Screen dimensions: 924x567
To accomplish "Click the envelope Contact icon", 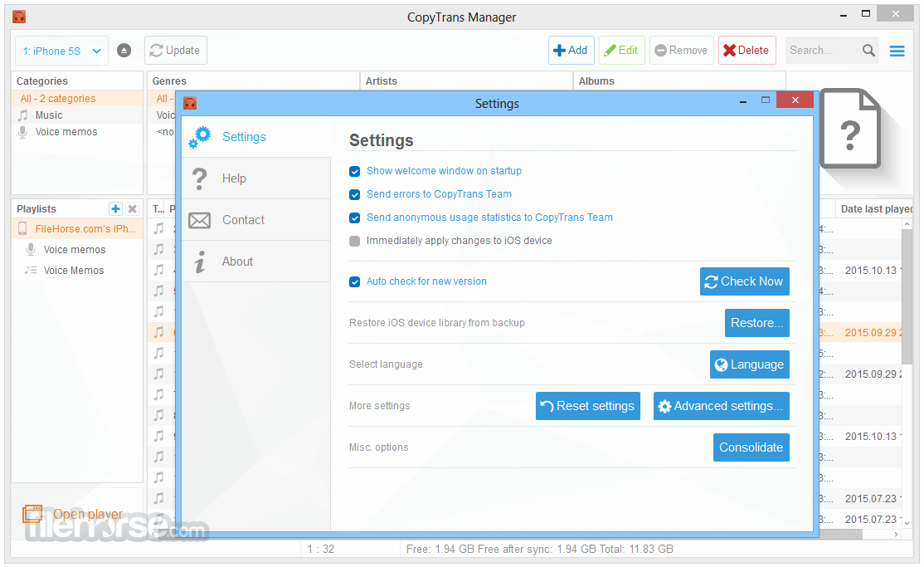I will pyautogui.click(x=199, y=220).
